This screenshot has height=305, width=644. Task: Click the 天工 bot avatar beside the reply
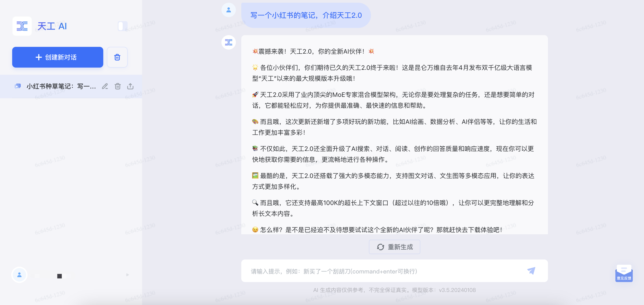click(228, 42)
